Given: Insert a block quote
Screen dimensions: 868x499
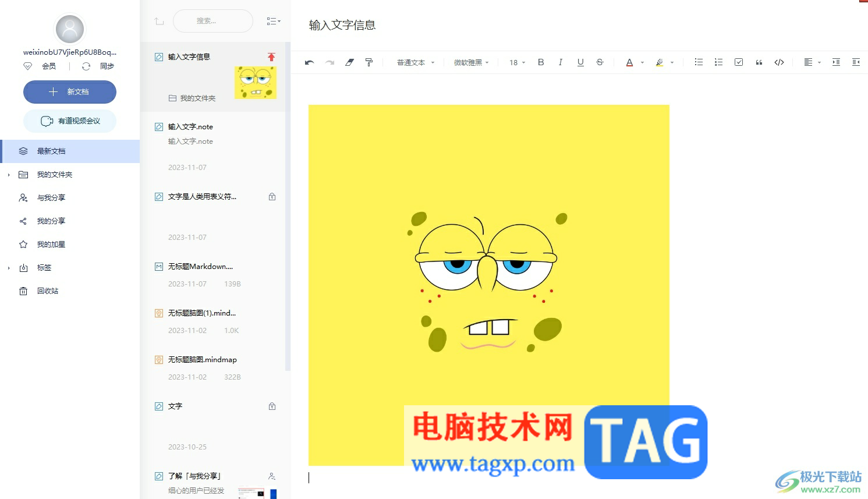Looking at the screenshot, I should tap(759, 62).
